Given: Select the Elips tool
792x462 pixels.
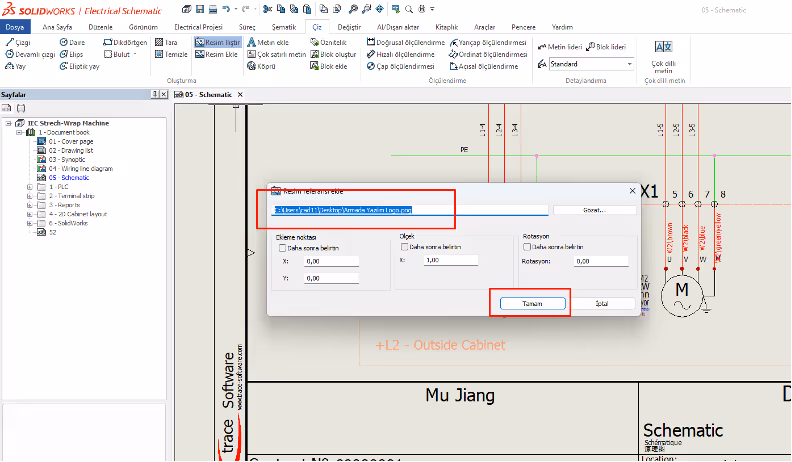Looking at the screenshot, I should pyautogui.click(x=71, y=54).
